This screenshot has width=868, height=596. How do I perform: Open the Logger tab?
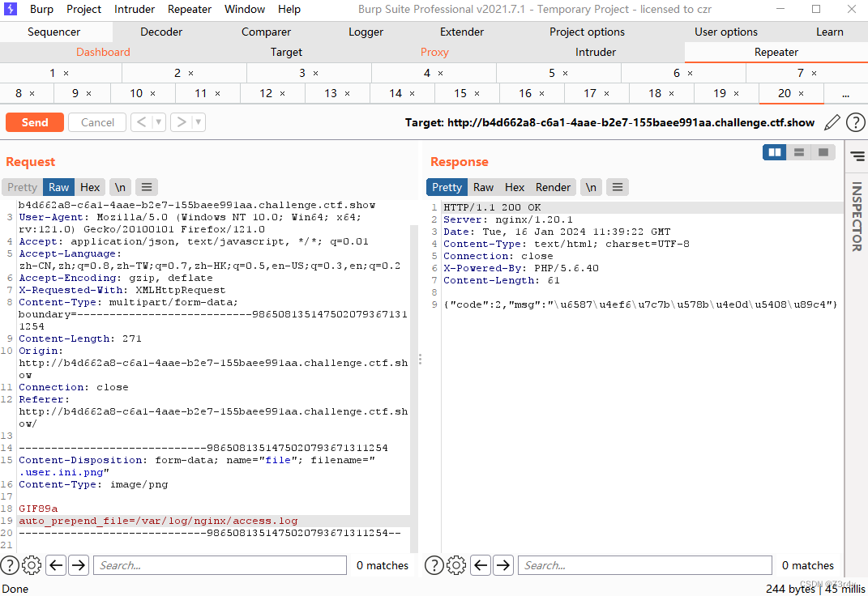366,32
